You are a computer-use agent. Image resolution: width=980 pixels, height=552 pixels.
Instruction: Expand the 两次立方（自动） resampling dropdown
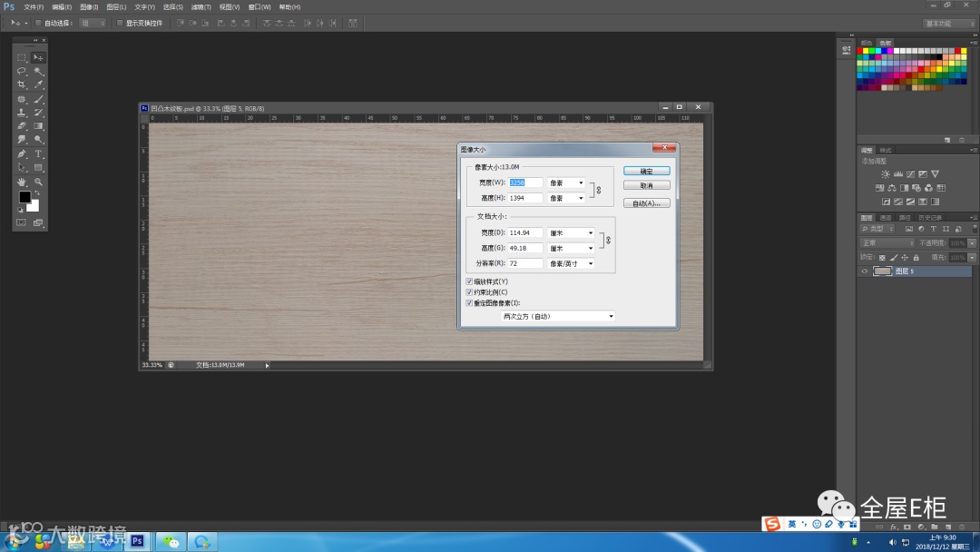tap(558, 316)
